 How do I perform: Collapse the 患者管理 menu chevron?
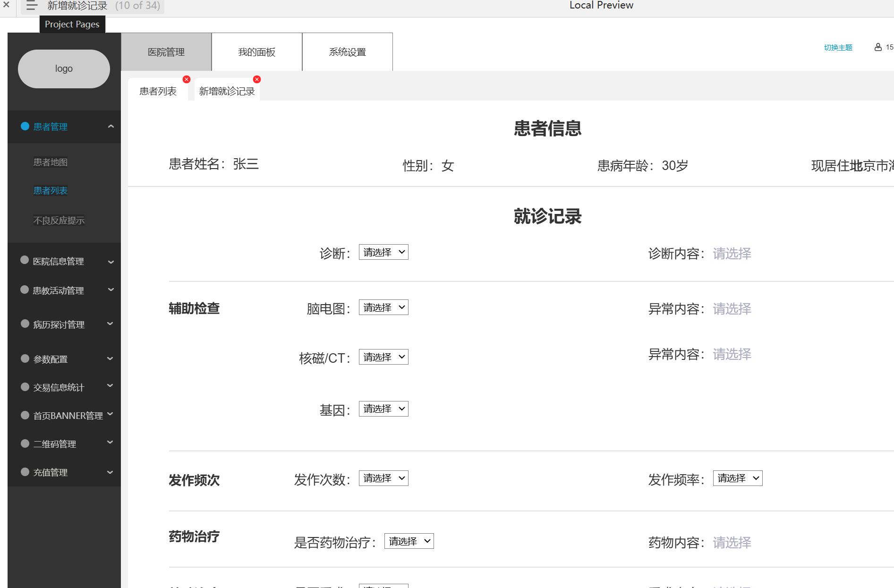coord(111,126)
